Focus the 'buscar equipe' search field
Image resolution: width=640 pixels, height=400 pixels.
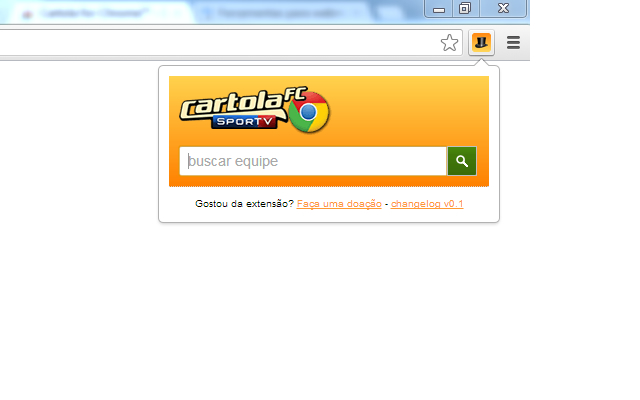(x=313, y=161)
